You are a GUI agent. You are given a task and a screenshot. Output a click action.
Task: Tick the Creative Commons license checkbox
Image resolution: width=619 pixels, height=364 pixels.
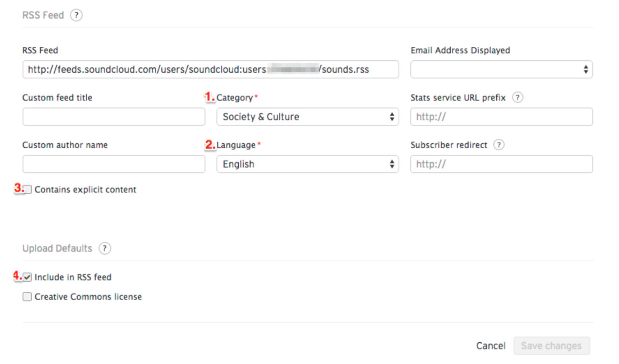[27, 297]
